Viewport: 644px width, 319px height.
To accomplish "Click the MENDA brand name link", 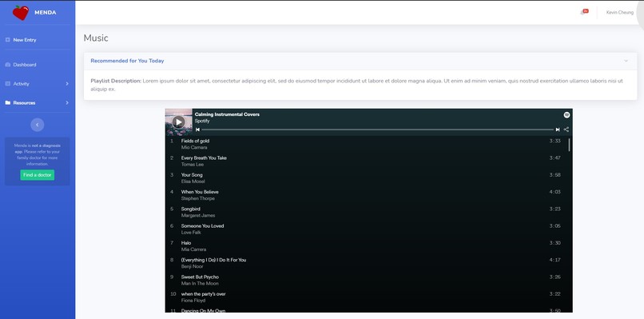I will [x=46, y=13].
